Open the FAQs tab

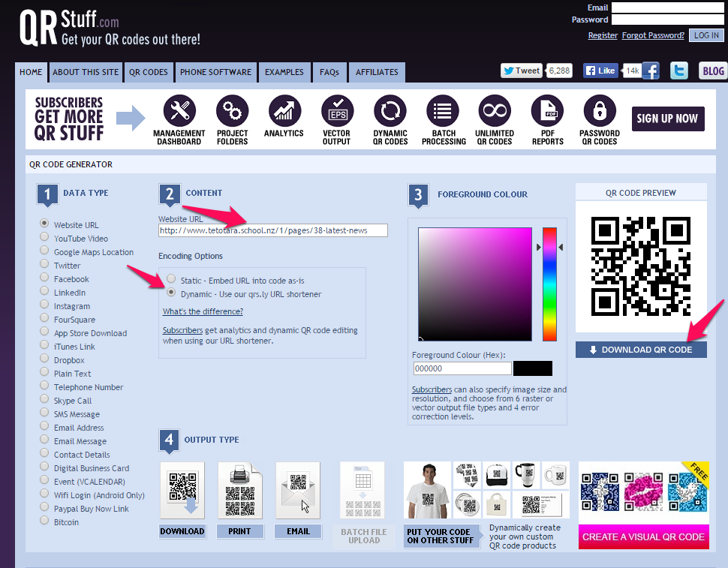pos(329,72)
